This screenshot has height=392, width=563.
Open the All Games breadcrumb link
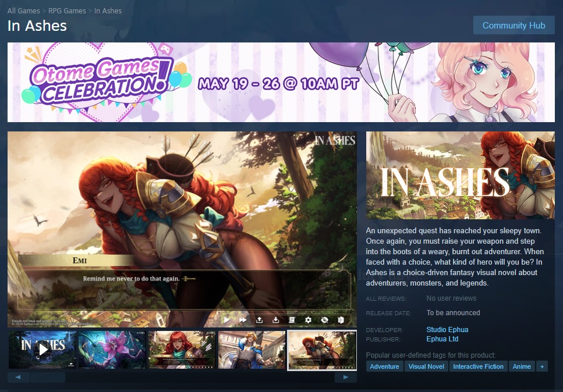[24, 10]
